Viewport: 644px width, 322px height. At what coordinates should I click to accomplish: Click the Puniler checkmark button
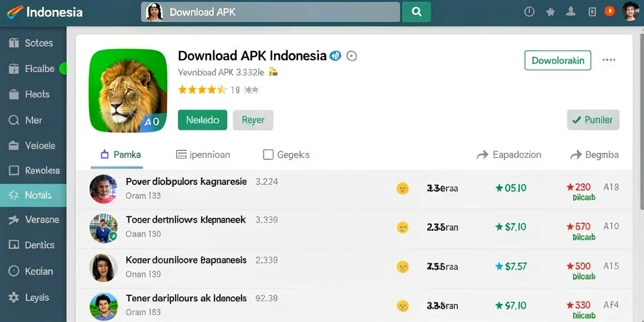coord(593,120)
